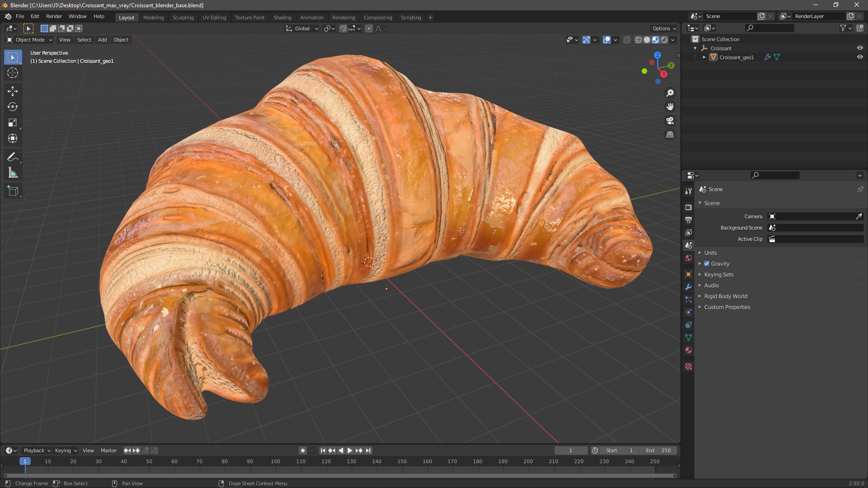Toggle X-ray mode
Screen dimensions: 868x488
(x=627, y=40)
